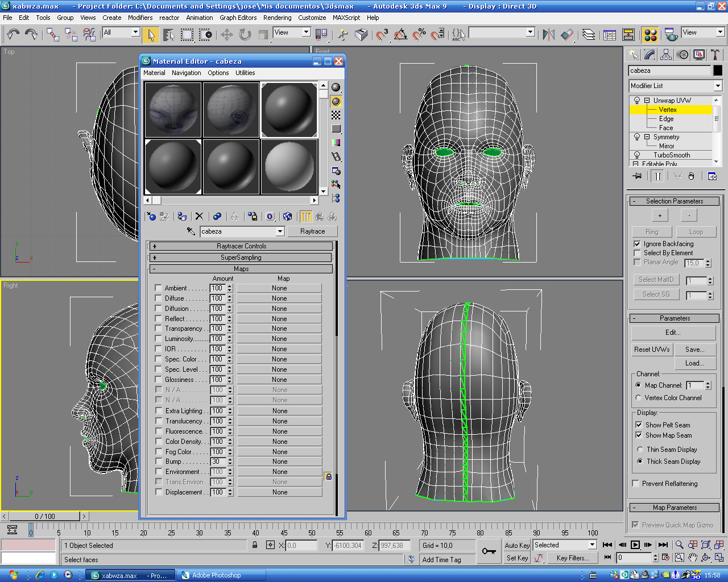Click the Reset UVWs button
Viewport: 728px width, 582px height.
652,350
